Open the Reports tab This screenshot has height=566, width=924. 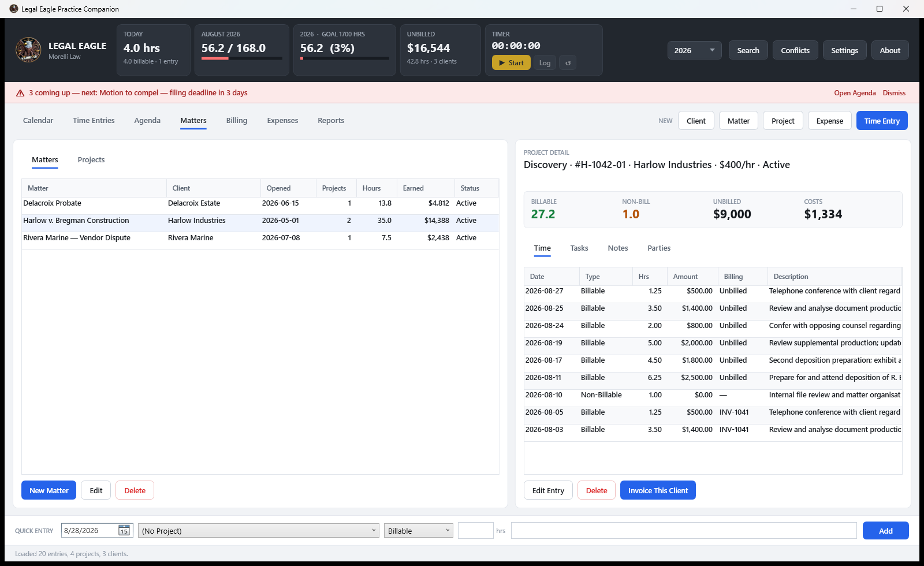tap(331, 121)
